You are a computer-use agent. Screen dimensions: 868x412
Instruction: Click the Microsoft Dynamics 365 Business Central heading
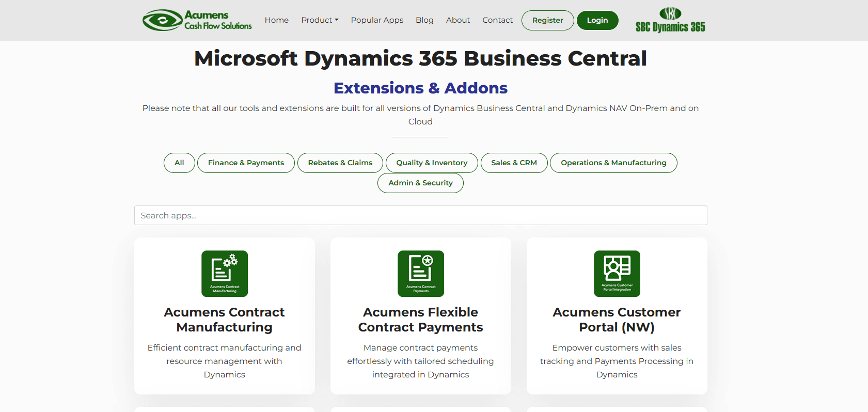click(x=421, y=58)
